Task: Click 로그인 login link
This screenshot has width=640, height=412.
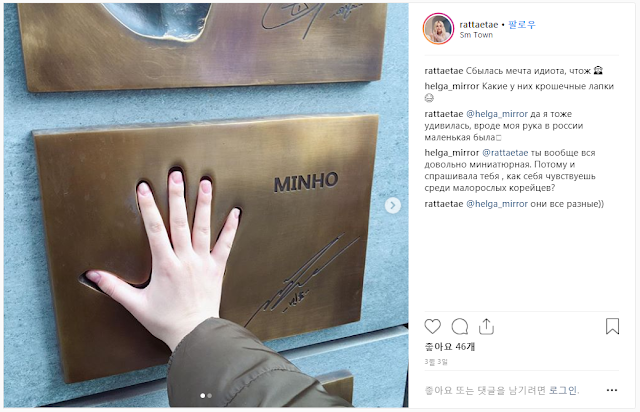Action: 563,390
